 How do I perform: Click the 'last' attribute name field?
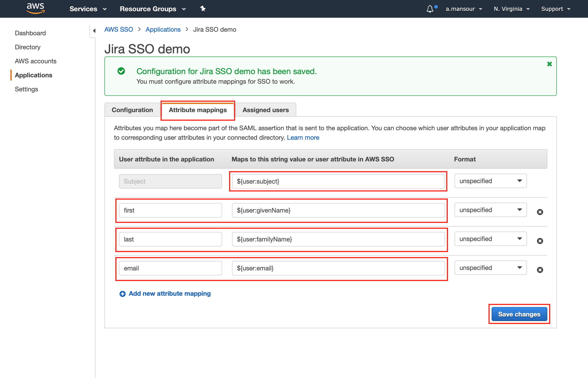pyautogui.click(x=170, y=239)
